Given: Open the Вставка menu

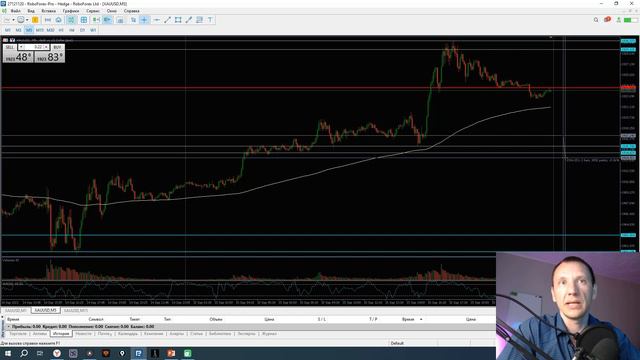Looking at the screenshot, I should point(49,11).
